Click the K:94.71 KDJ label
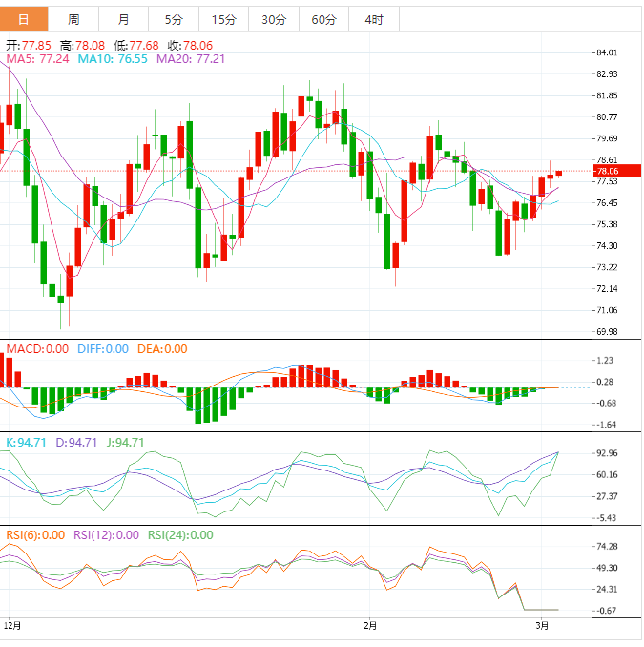644x647 pixels. tap(25, 442)
